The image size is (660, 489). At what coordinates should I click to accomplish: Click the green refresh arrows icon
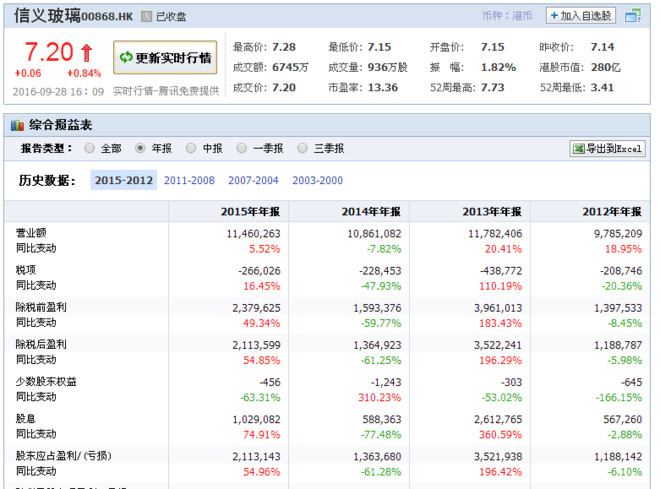point(126,57)
